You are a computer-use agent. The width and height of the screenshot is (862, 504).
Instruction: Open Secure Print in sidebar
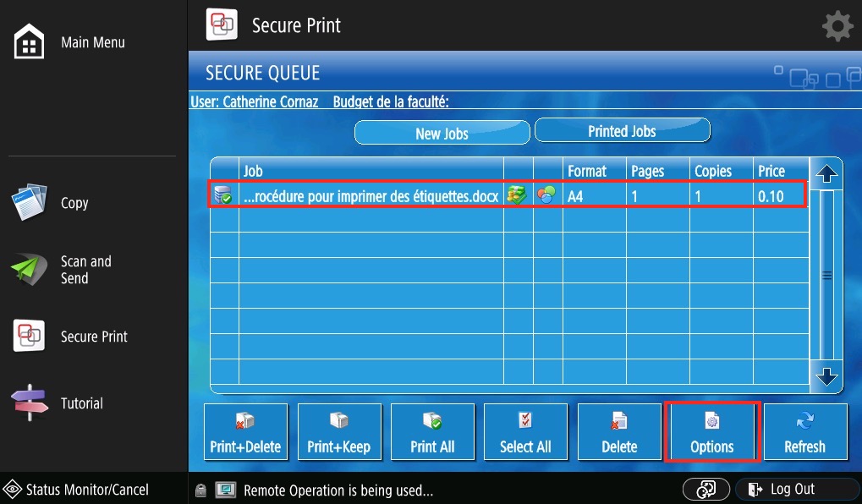(x=30, y=337)
